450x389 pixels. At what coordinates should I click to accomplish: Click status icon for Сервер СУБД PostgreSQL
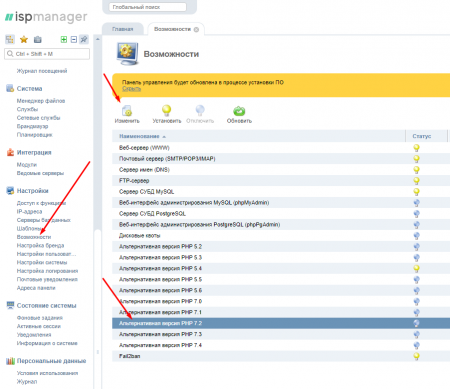pos(416,214)
